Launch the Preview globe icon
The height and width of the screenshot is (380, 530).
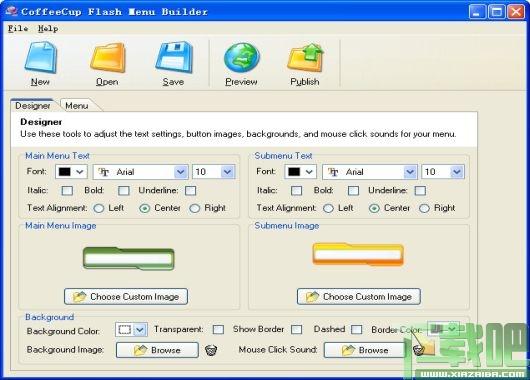(x=242, y=57)
